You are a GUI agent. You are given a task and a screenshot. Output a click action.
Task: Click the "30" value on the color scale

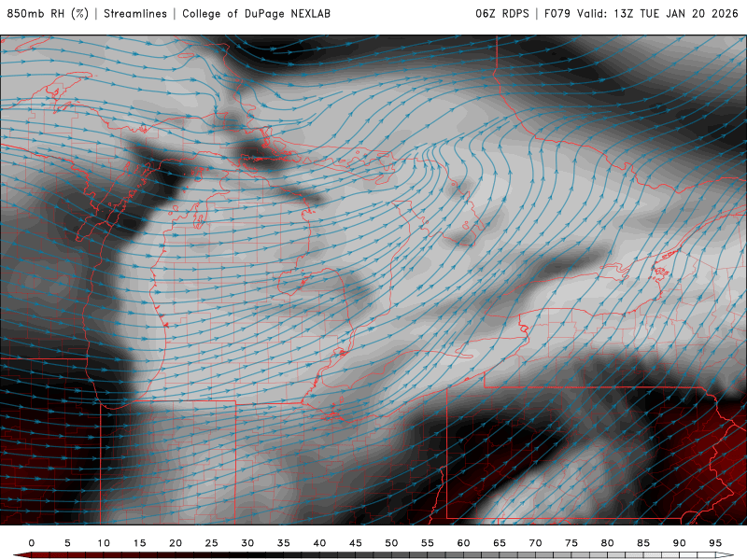click(247, 543)
